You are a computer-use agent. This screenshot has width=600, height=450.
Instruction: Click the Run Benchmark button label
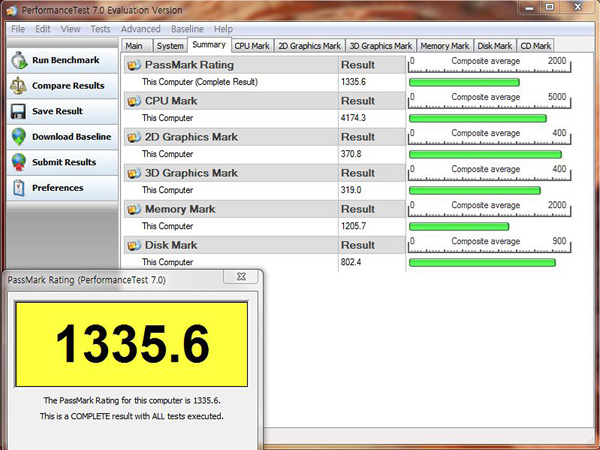tap(65, 60)
